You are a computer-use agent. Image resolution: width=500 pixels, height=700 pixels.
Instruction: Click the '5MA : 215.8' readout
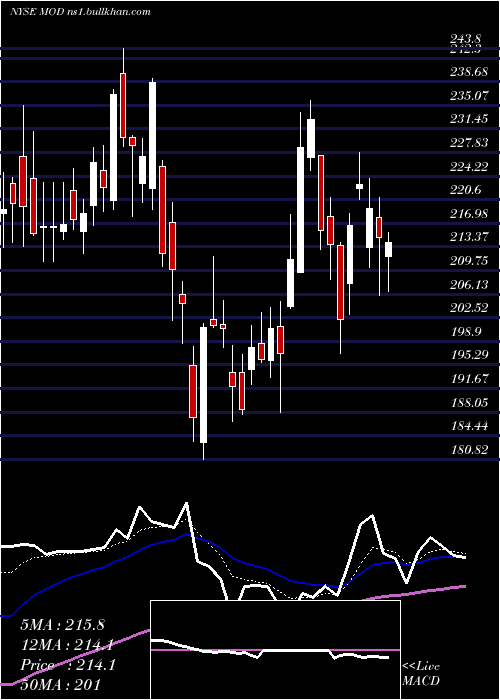point(62,625)
